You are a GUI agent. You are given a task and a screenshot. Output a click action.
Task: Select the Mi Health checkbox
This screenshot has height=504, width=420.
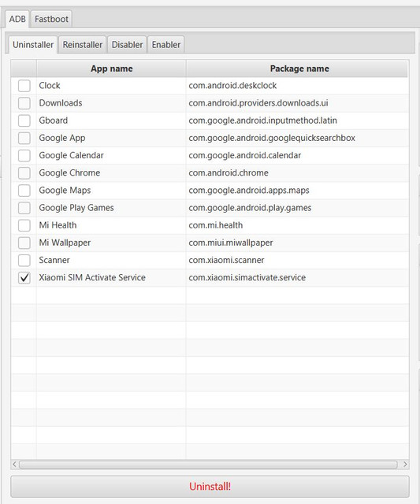24,225
